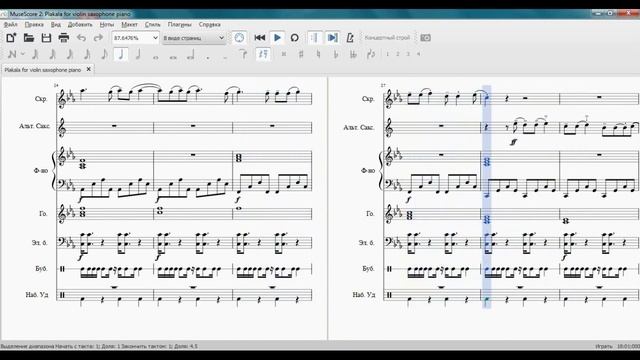
Task: Add a tie to the note
Action: coord(244,54)
